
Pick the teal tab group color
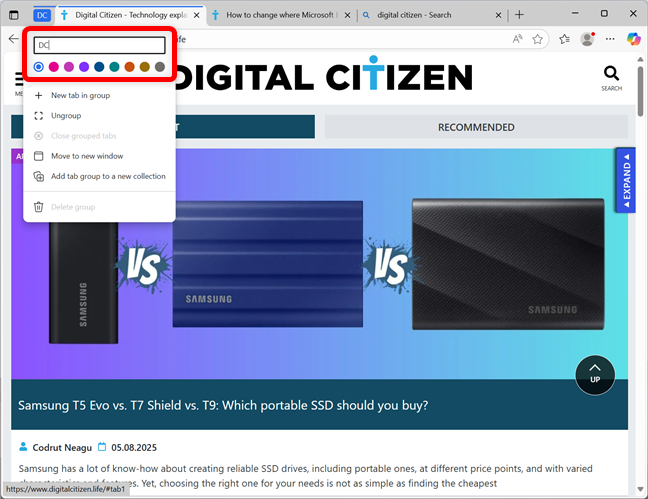pyautogui.click(x=114, y=67)
